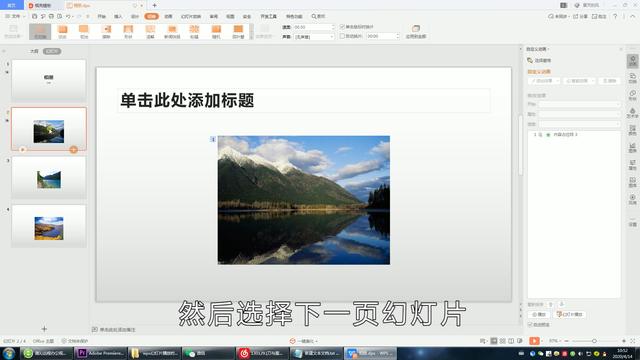This screenshot has height=360, width=640.
Task: Toggle automatic slide advance checkbox
Action: click(342, 36)
